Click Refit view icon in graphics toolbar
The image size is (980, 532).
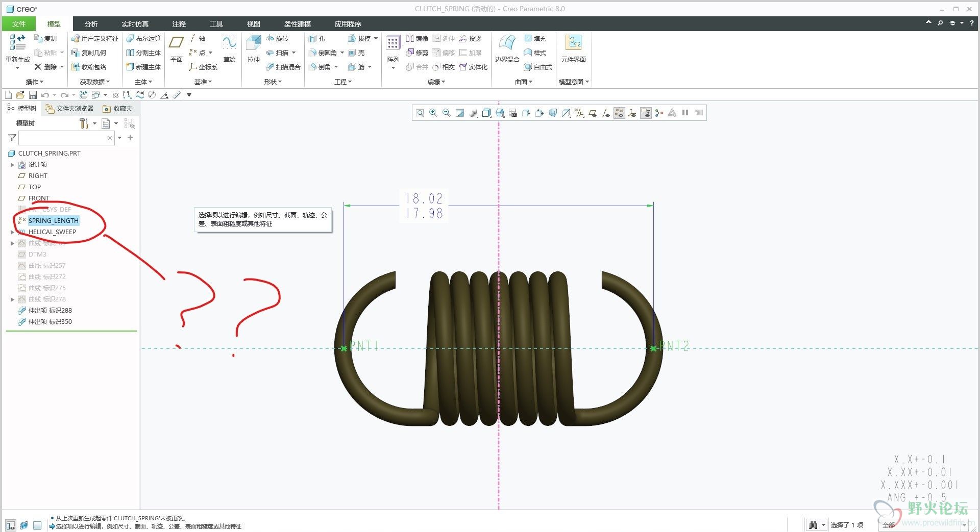[x=420, y=113]
